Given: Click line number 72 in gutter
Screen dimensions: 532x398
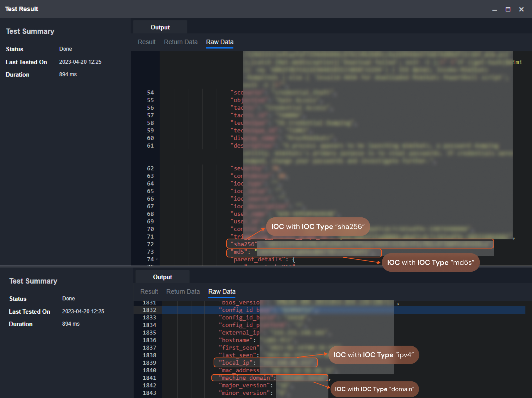Looking at the screenshot, I should pos(150,244).
